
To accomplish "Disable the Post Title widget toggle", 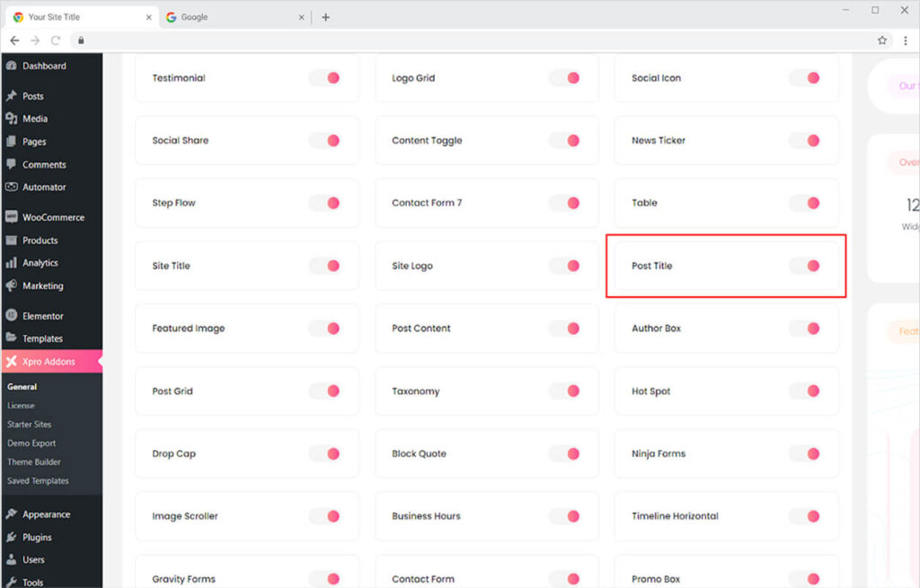I will coord(804,266).
